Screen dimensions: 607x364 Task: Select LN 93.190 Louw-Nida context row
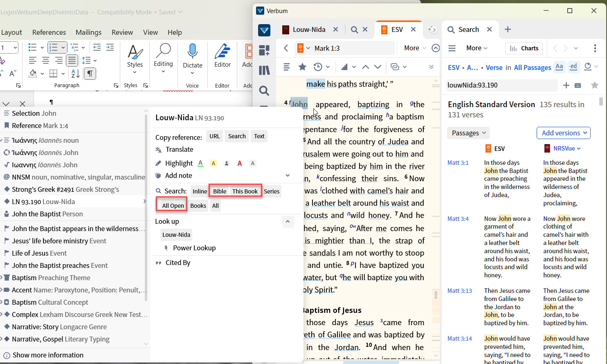[x=74, y=202]
